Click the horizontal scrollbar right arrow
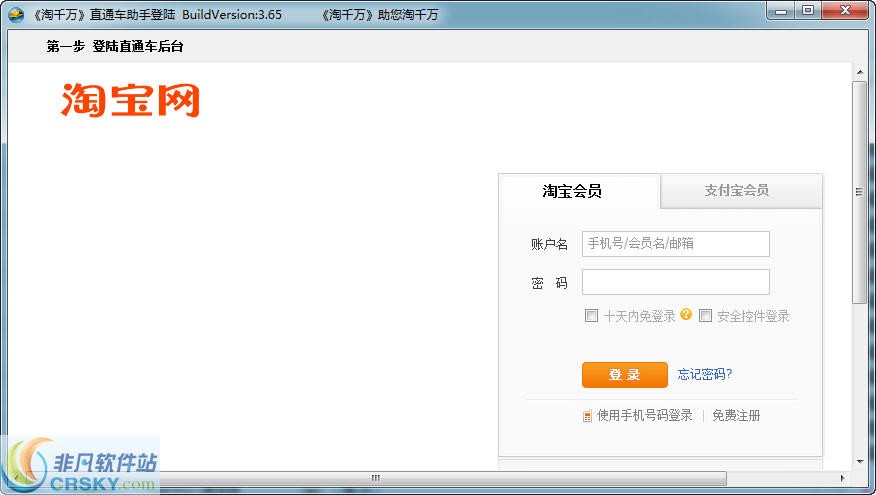Image resolution: width=876 pixels, height=495 pixels. click(x=842, y=478)
